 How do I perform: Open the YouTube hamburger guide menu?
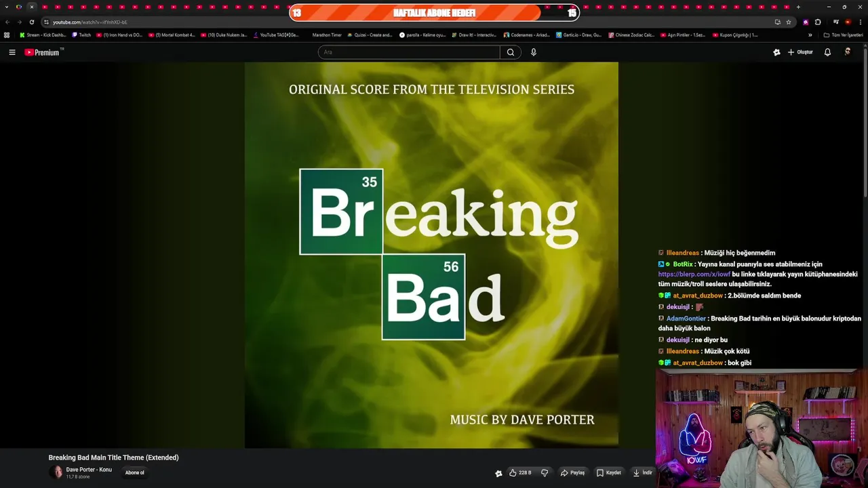pyautogui.click(x=12, y=52)
